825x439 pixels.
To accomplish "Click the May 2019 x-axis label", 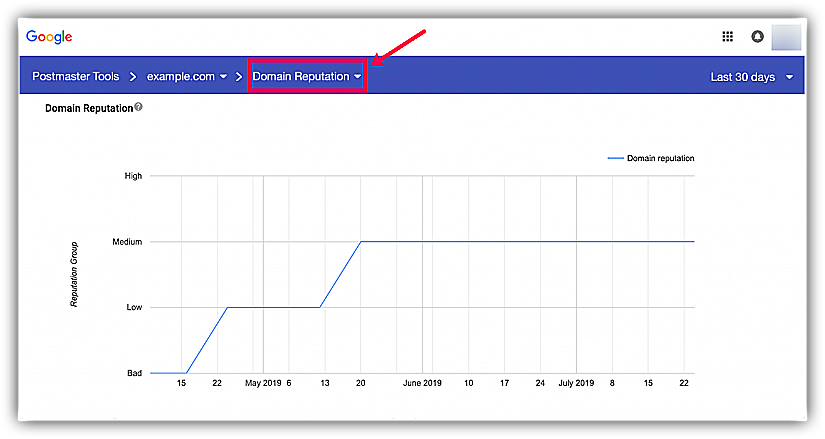I will pos(262,383).
